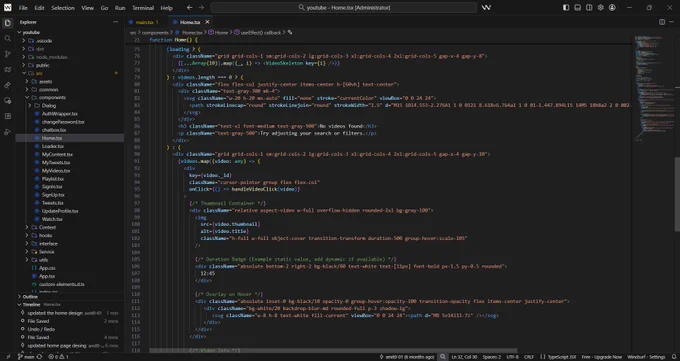Viewport: 680px width, 361px height.
Task: Click the app logo at top-left
Action: [8, 7]
